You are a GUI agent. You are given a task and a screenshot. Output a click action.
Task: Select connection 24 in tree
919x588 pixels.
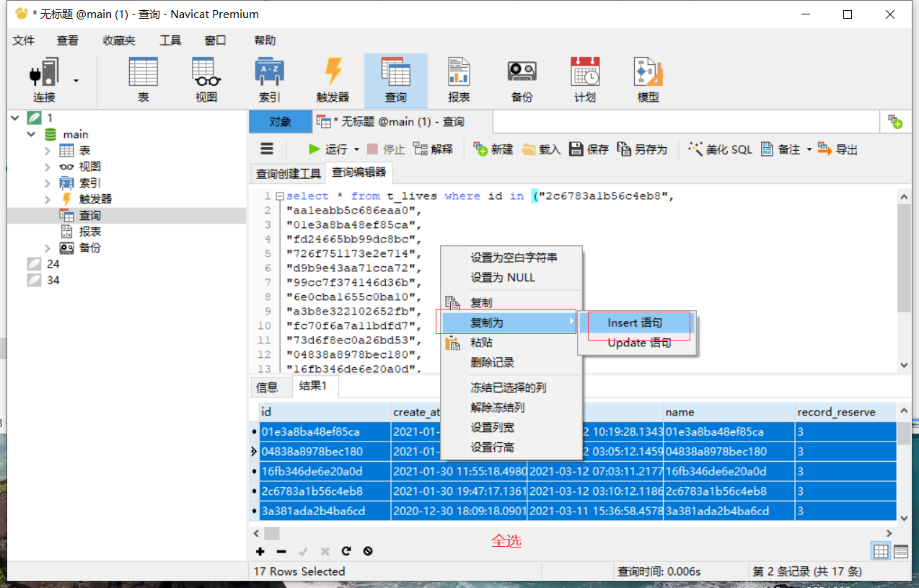coord(53,264)
